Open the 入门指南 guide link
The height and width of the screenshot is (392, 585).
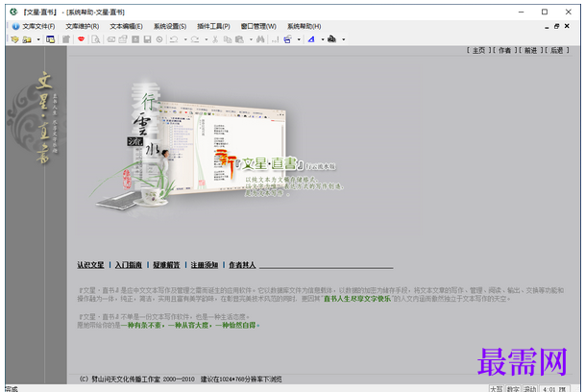[x=129, y=265]
